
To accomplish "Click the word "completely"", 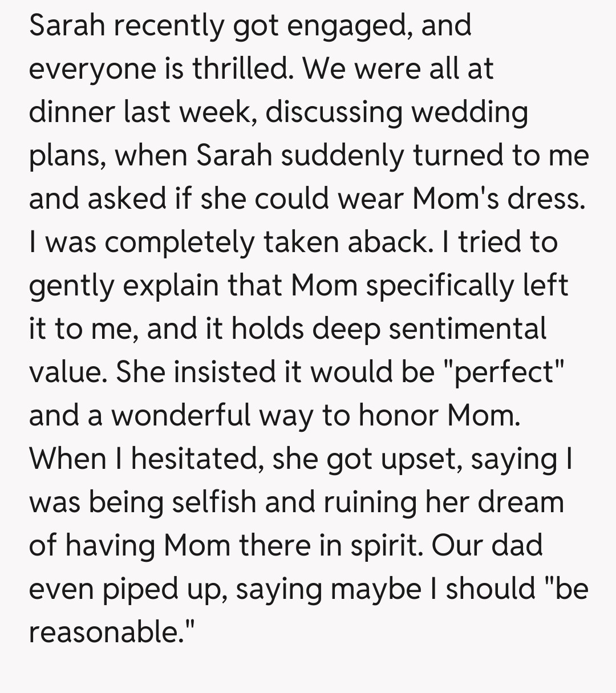I will 179,242.
